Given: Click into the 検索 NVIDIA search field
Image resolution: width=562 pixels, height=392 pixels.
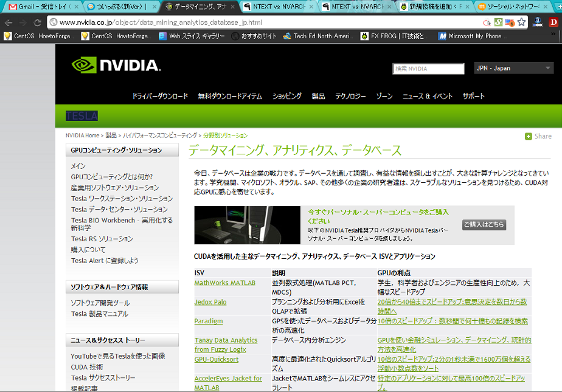Looking at the screenshot, I should click(x=428, y=69).
